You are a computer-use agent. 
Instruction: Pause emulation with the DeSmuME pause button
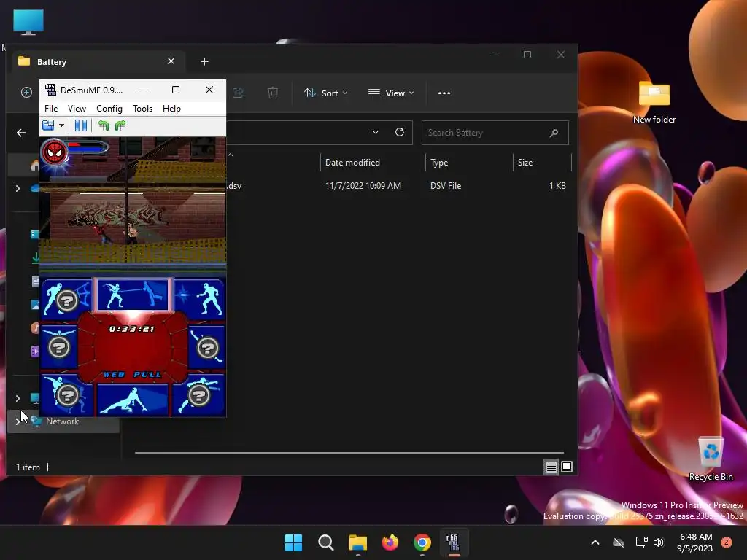coord(80,125)
